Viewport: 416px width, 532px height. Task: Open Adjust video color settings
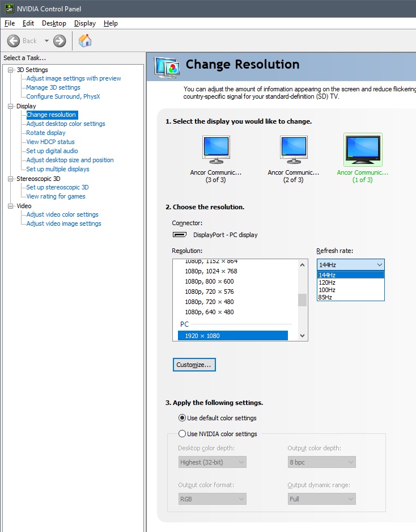coord(62,215)
